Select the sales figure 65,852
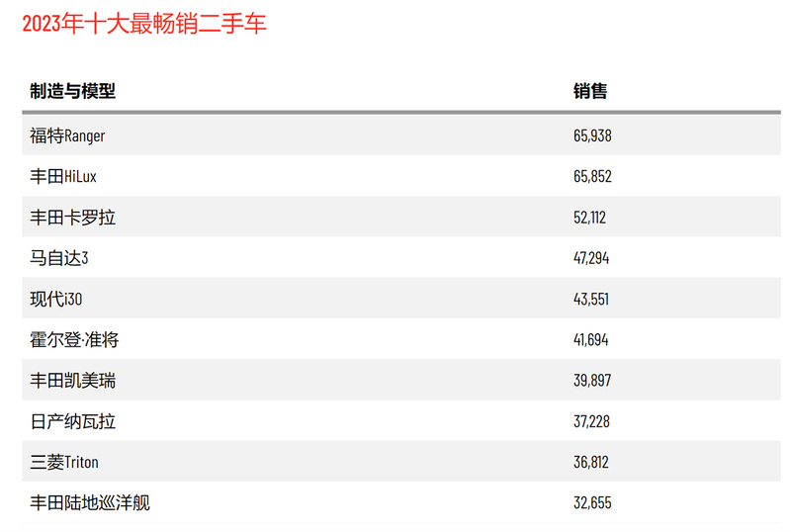Image resolution: width=791 pixels, height=532 pixels. (592, 176)
